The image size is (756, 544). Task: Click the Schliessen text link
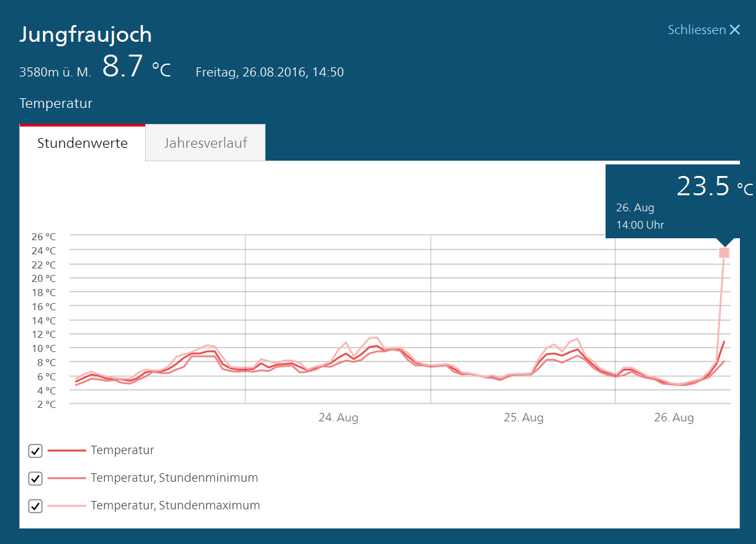tap(696, 30)
